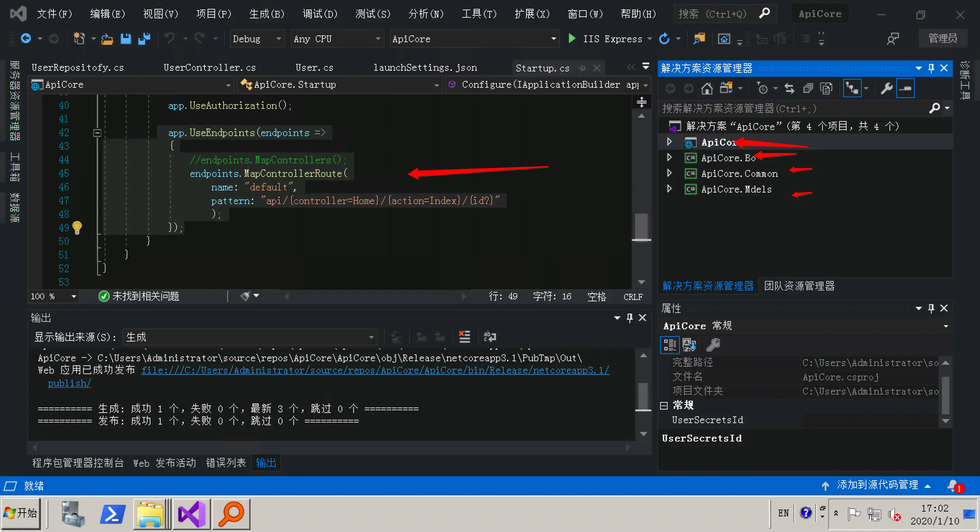Click the Properties wrench icon in Solution Explorer
The width and height of the screenshot is (980, 532).
click(x=886, y=89)
